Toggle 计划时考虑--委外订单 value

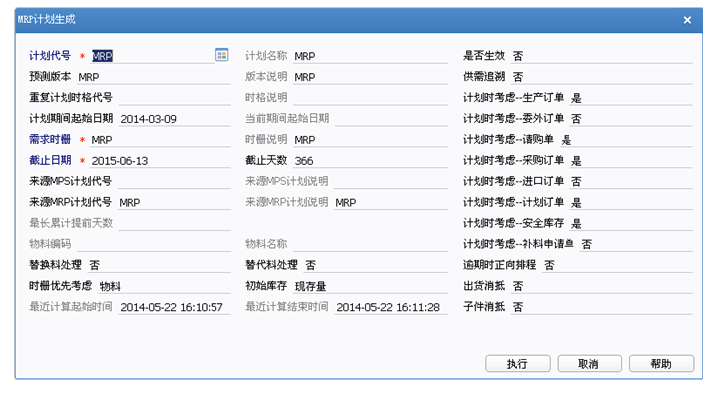point(631,119)
